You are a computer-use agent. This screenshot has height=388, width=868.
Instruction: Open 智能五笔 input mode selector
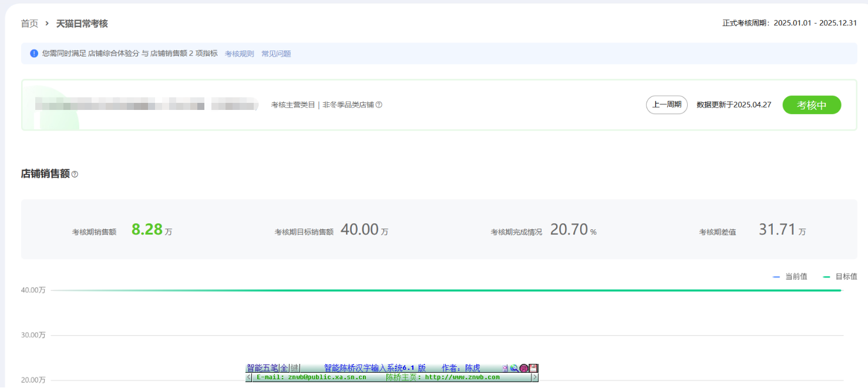pyautogui.click(x=263, y=368)
